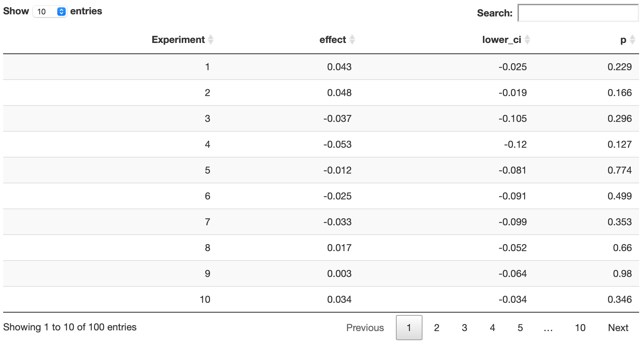Image resolution: width=644 pixels, height=344 pixels.
Task: Select page 1 in pagination
Action: tap(409, 328)
